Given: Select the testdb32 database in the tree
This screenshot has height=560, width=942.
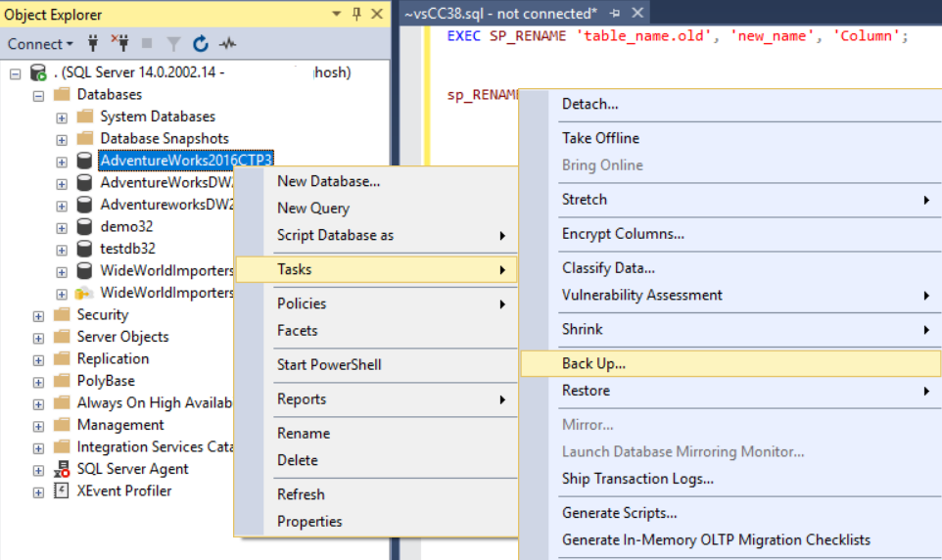Looking at the screenshot, I should click(x=127, y=249).
